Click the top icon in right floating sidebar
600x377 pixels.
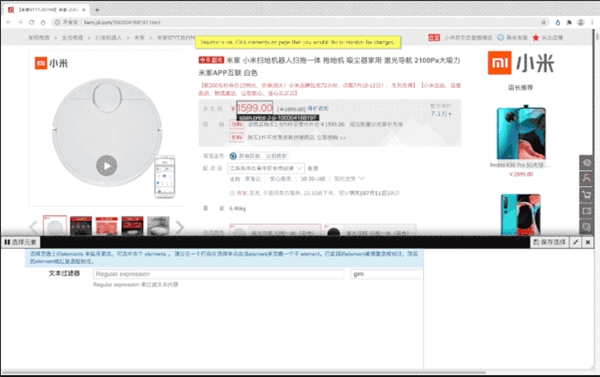click(587, 163)
